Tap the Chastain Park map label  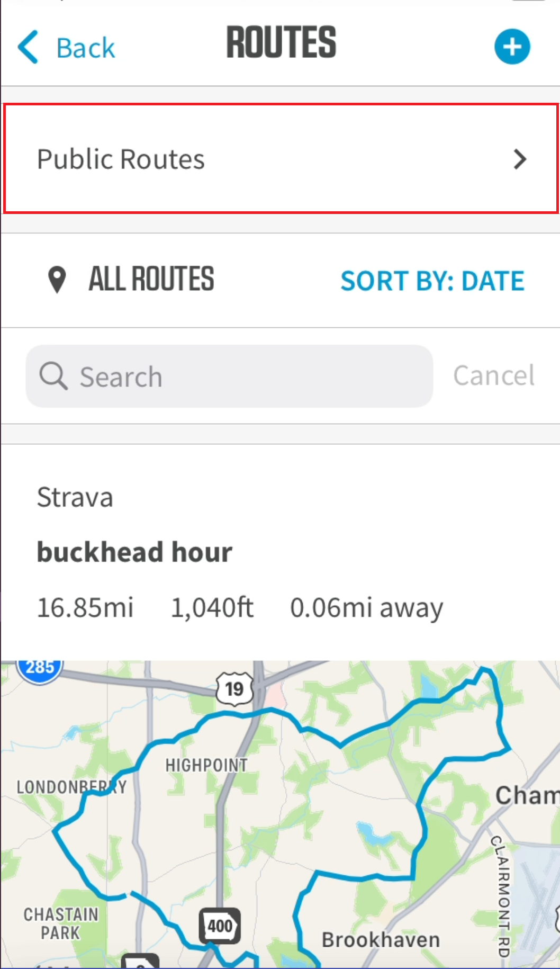coord(61,923)
